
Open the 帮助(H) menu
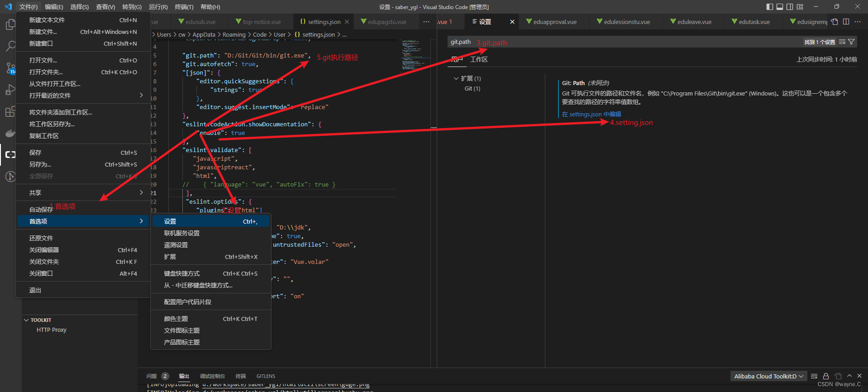coord(210,7)
